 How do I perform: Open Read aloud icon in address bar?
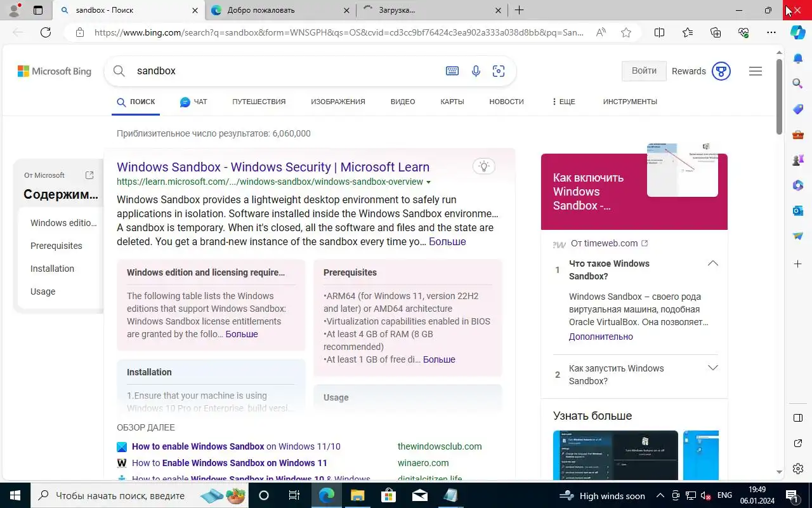coord(601,32)
